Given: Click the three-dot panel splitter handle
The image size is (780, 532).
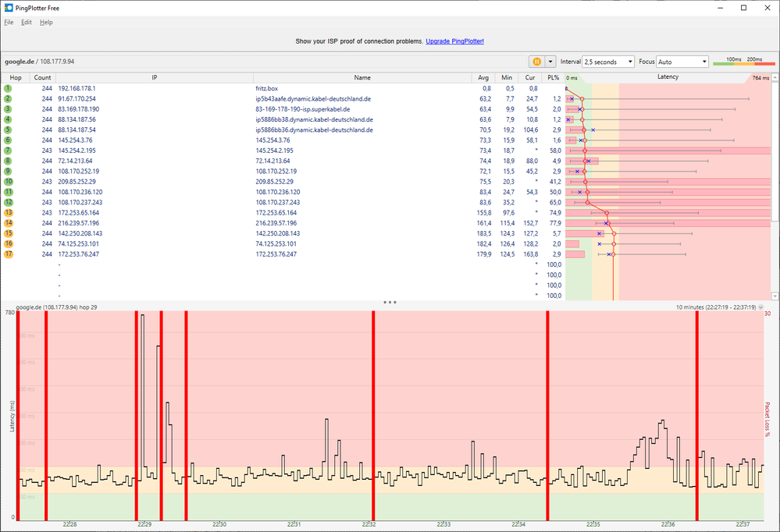Looking at the screenshot, I should [x=390, y=302].
